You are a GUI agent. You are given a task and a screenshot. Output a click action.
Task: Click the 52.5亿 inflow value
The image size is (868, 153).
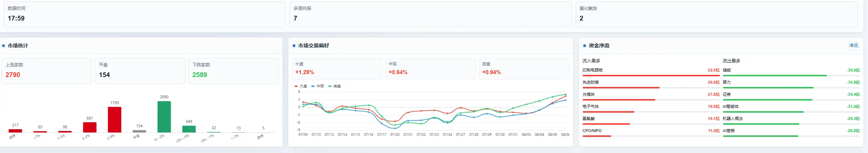(713, 70)
